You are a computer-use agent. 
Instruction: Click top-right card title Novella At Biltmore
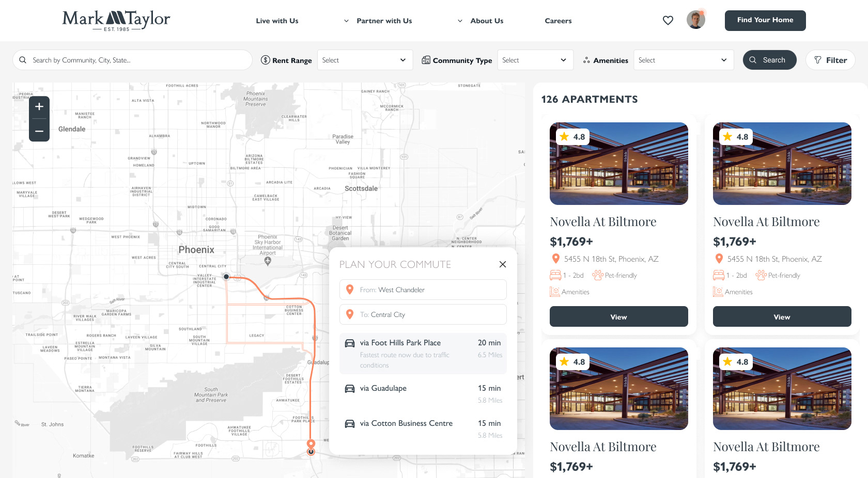766,222
